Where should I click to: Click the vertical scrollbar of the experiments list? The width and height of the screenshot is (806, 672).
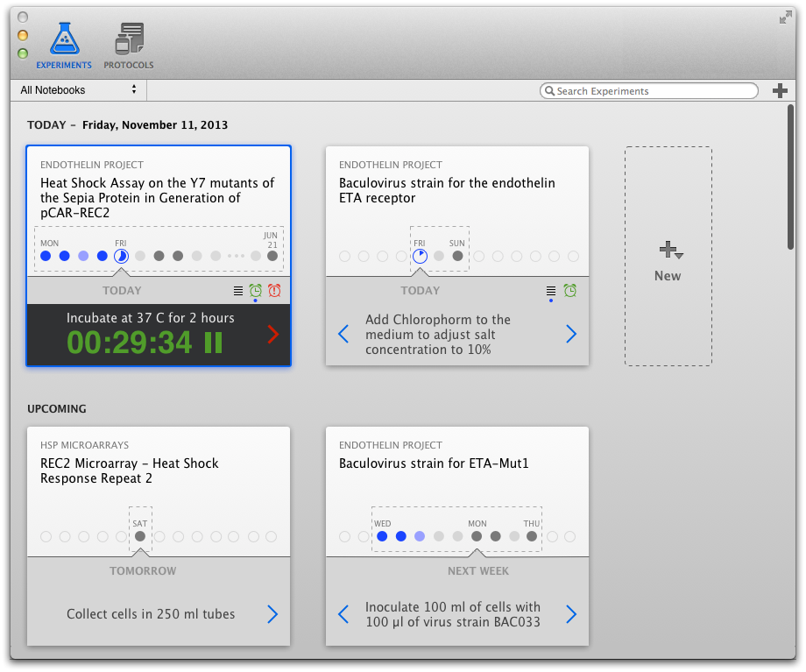pos(790,177)
